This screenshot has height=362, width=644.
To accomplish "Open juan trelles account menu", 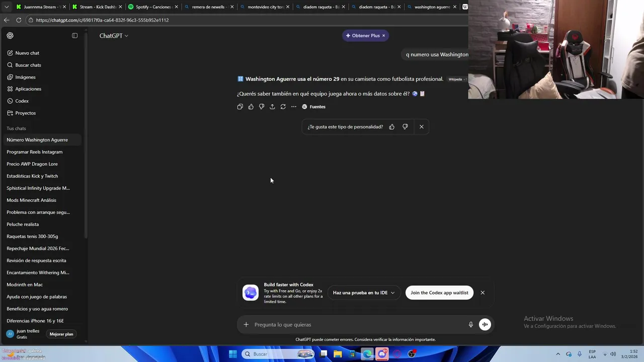I will click(23, 334).
